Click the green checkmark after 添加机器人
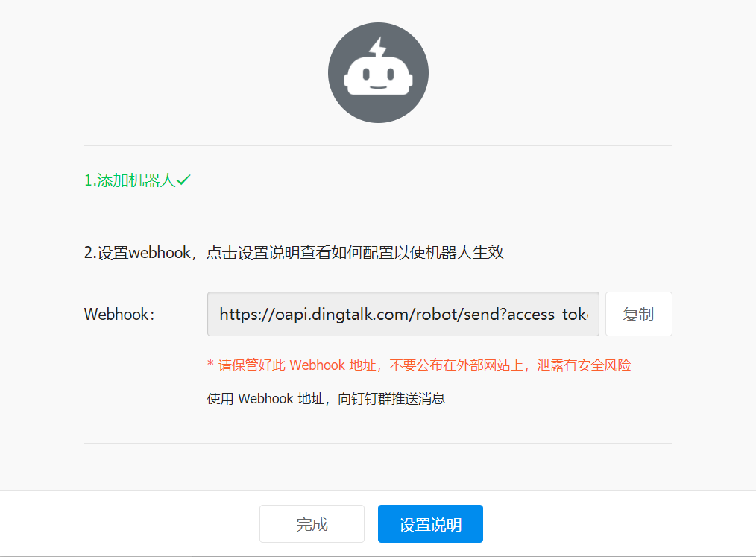 point(183,180)
